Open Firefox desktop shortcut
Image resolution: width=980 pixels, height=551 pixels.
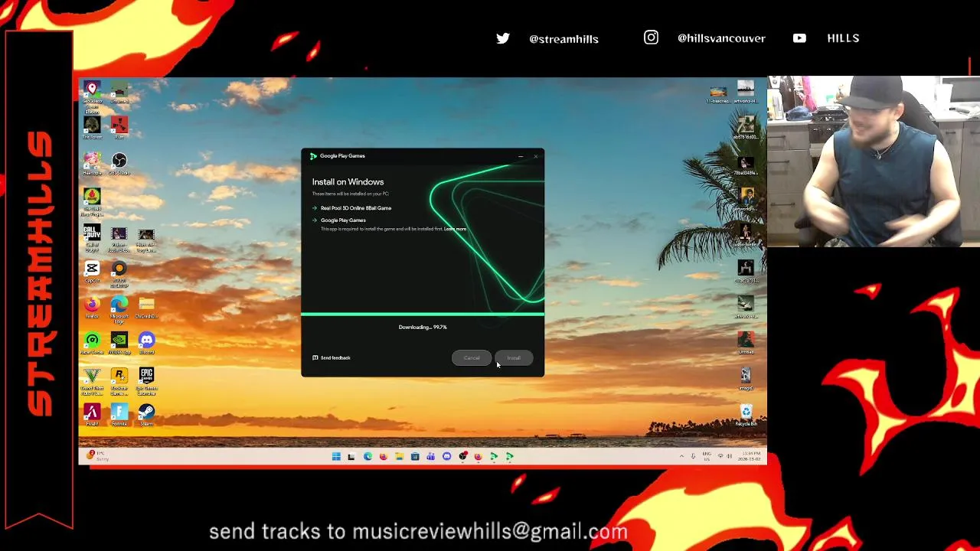[x=92, y=308]
